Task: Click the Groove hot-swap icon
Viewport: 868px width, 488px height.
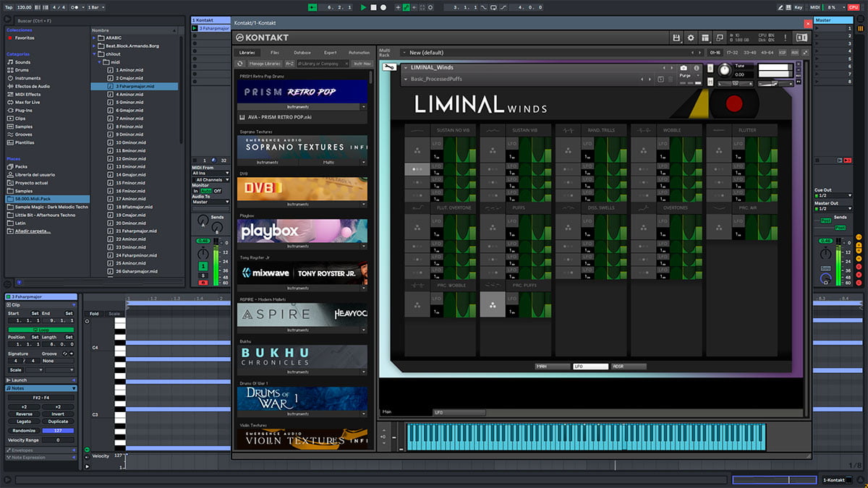Action: tap(64, 354)
